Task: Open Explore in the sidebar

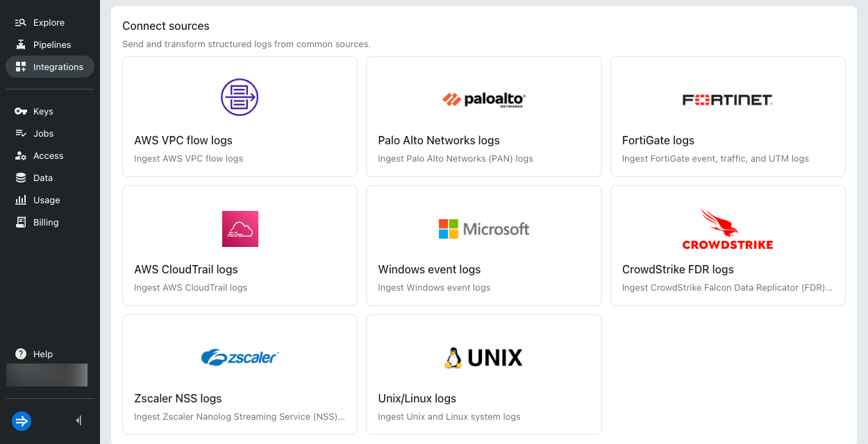Action: pos(49,22)
